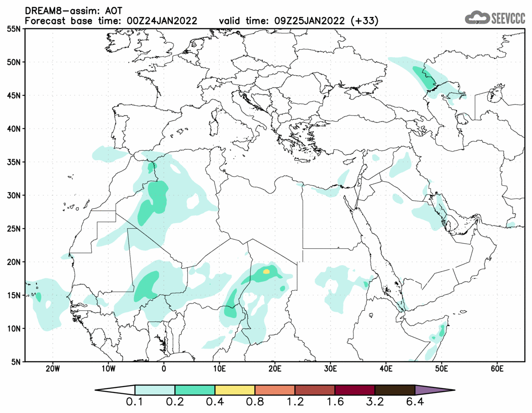
Task: Click the '0' longitude axis label
Action: tap(164, 369)
